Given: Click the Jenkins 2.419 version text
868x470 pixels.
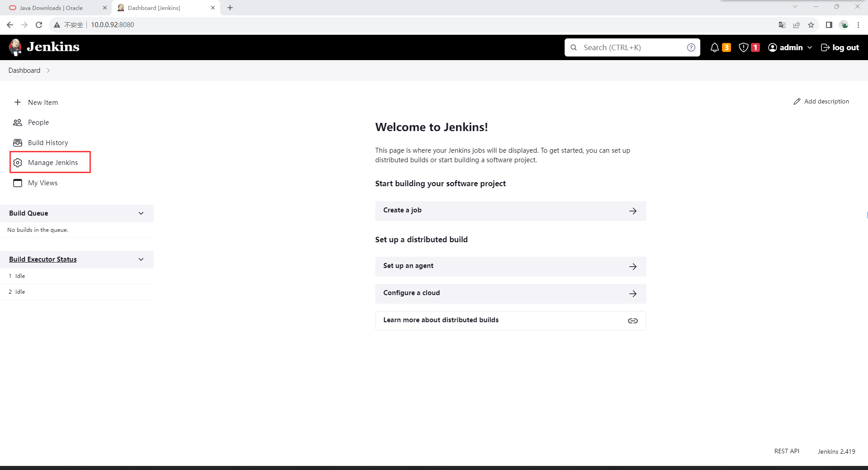Looking at the screenshot, I should 836,451.
